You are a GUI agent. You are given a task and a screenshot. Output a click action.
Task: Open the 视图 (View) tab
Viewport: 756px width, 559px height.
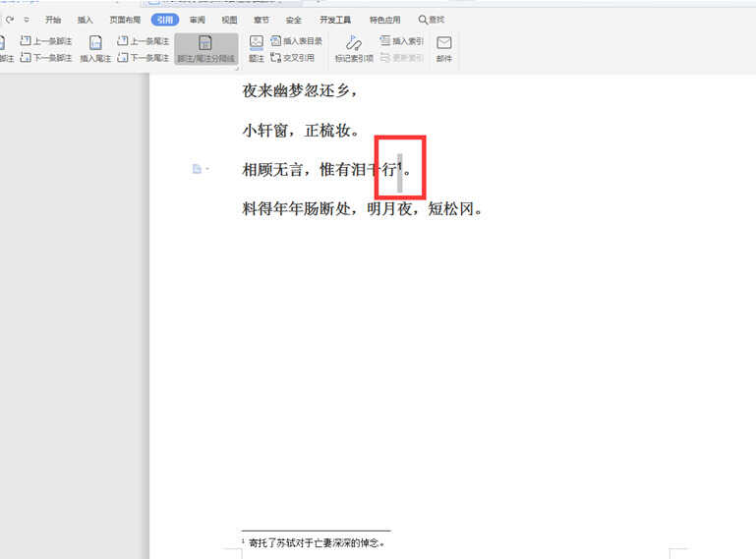tap(229, 20)
